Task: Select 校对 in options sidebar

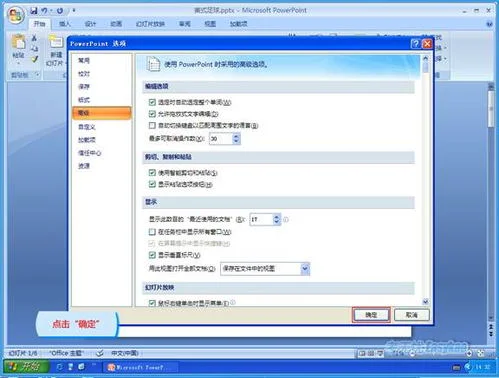Action: pyautogui.click(x=84, y=74)
